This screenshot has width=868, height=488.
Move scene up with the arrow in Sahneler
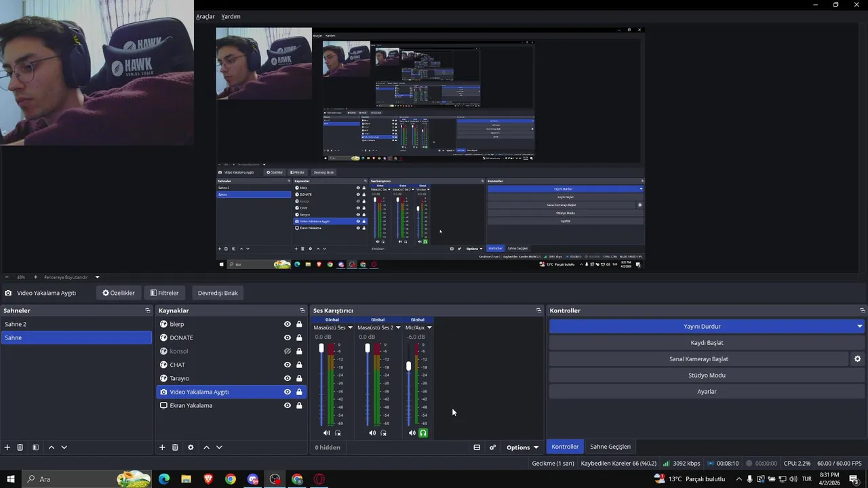pyautogui.click(x=51, y=447)
